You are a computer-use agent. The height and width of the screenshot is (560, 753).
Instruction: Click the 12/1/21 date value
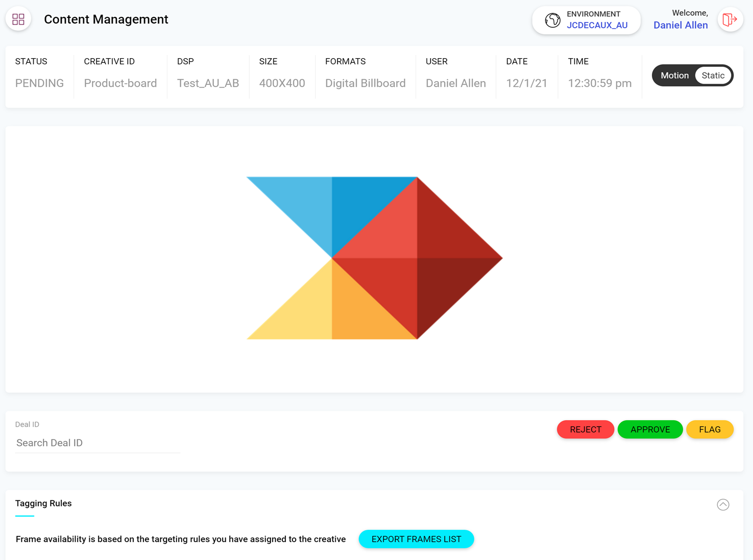[527, 83]
